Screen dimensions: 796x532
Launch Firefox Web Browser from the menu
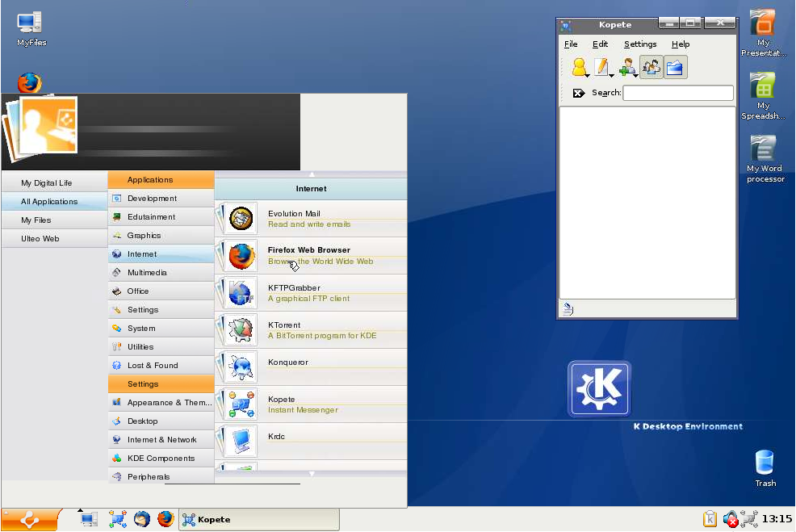(311, 256)
